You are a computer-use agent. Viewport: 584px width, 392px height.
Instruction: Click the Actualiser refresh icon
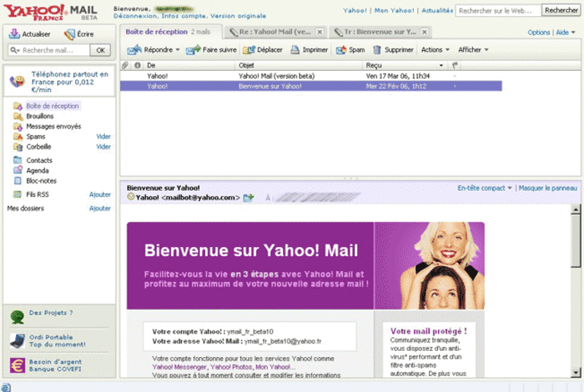[14, 34]
